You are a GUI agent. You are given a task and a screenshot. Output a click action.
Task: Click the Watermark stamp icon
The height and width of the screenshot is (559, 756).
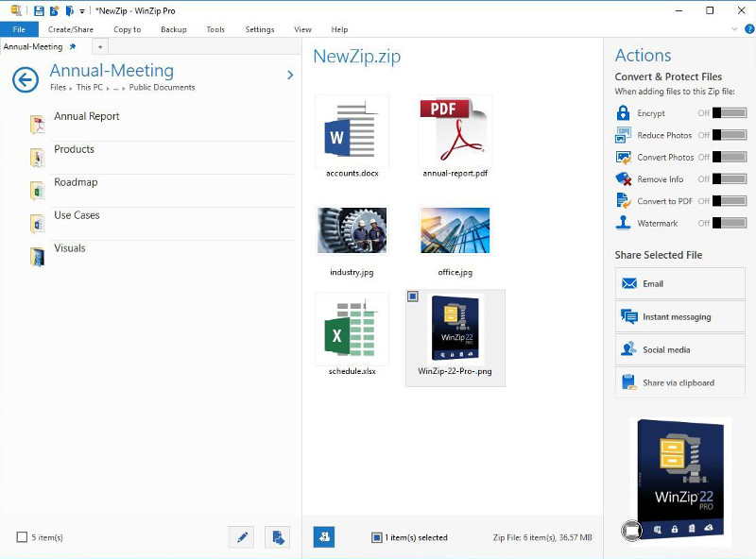[x=623, y=223]
